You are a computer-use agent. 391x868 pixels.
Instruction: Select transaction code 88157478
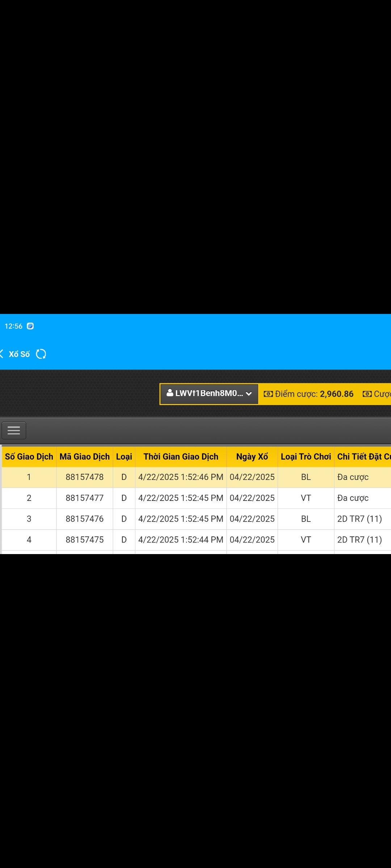[x=84, y=477]
